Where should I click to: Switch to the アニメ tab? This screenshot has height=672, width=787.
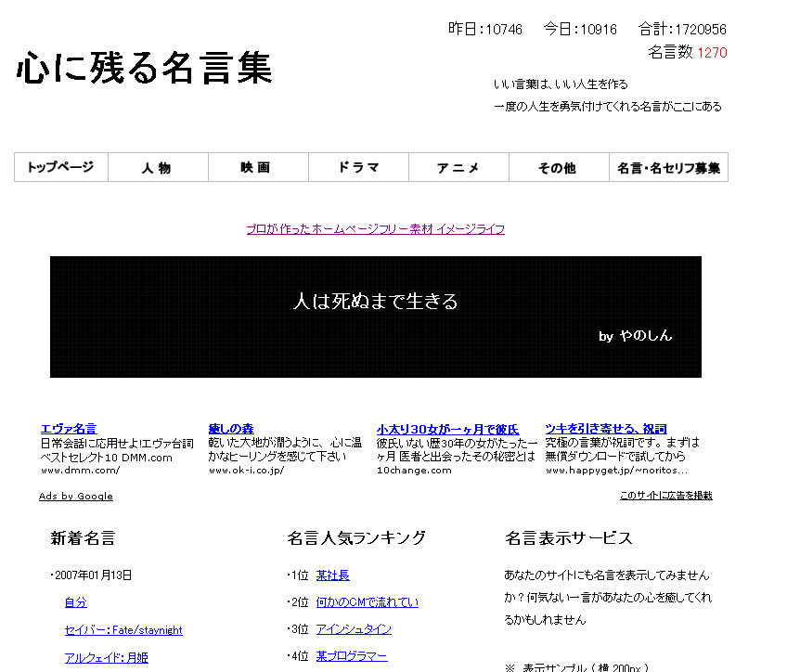458,168
